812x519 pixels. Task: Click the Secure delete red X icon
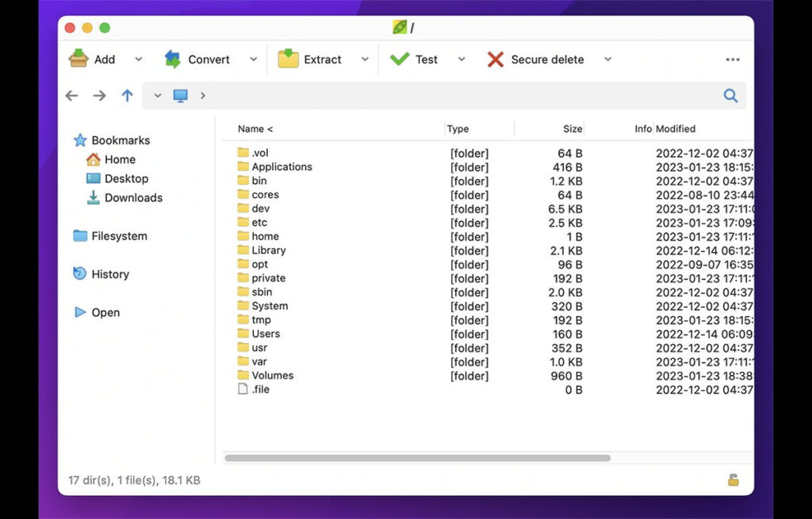point(496,59)
